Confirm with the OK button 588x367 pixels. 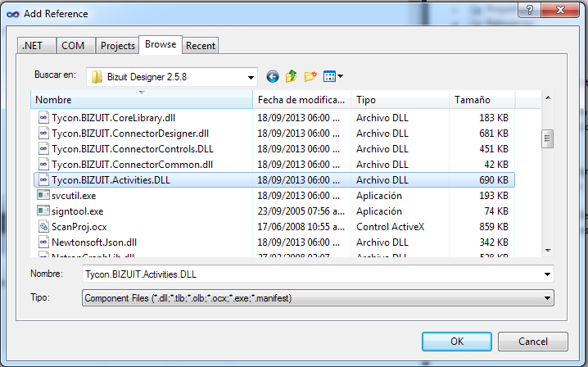point(457,342)
